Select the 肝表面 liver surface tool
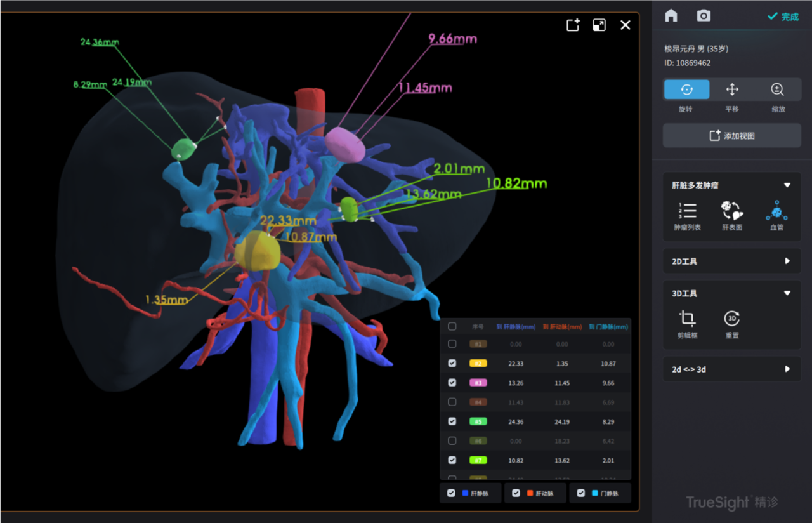The image size is (812, 523). click(x=732, y=216)
